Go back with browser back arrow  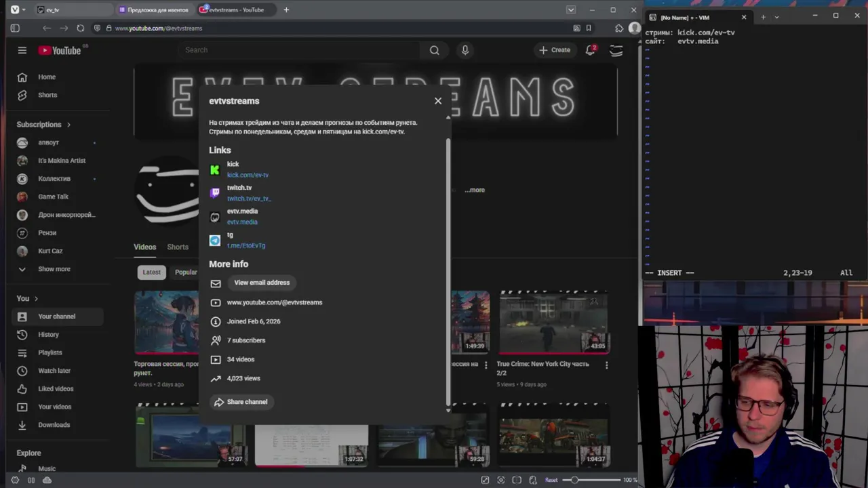46,28
